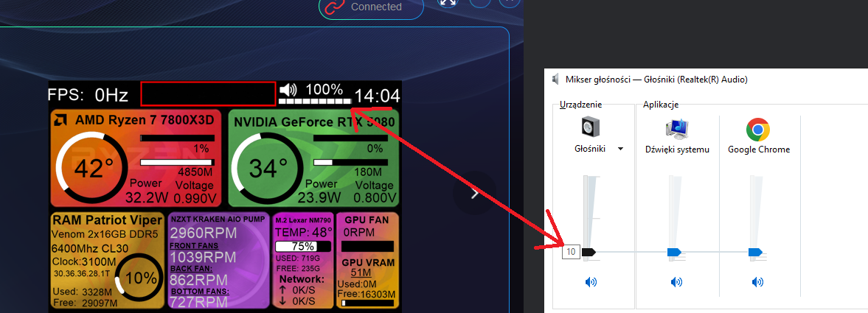Click the Google Chrome icon in mixer
This screenshot has height=313, width=868.
point(758,130)
